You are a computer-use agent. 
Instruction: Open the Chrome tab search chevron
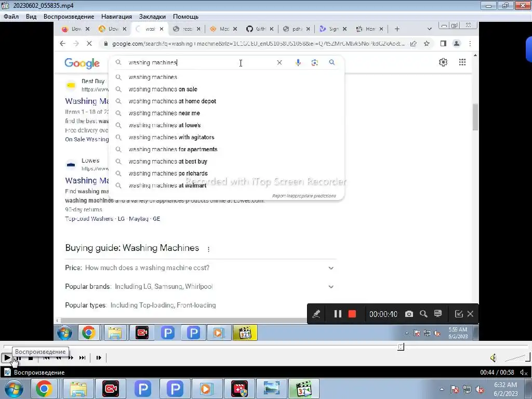(430, 29)
